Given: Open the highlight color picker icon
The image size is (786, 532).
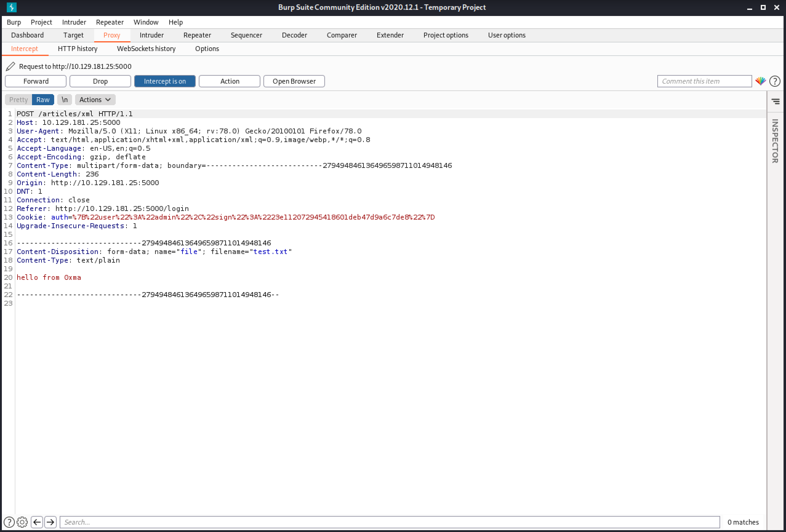Looking at the screenshot, I should [760, 81].
